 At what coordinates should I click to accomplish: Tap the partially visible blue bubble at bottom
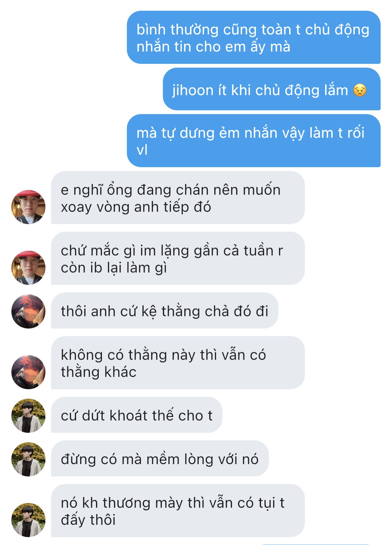(x=316, y=544)
